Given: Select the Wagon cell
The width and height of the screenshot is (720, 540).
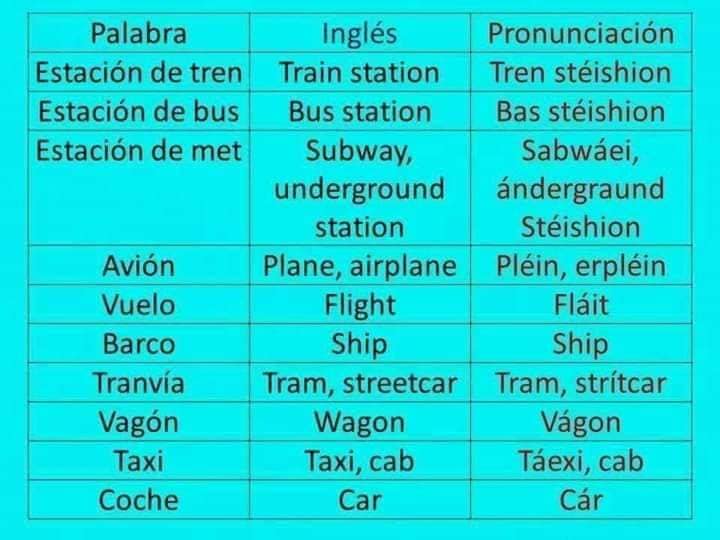Looking at the screenshot, I should 360,422.
